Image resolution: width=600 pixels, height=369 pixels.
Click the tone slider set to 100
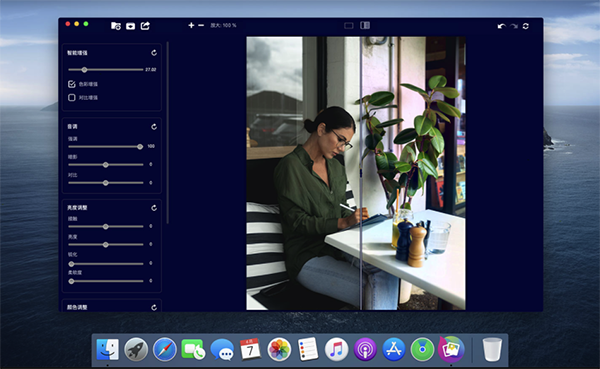105,147
